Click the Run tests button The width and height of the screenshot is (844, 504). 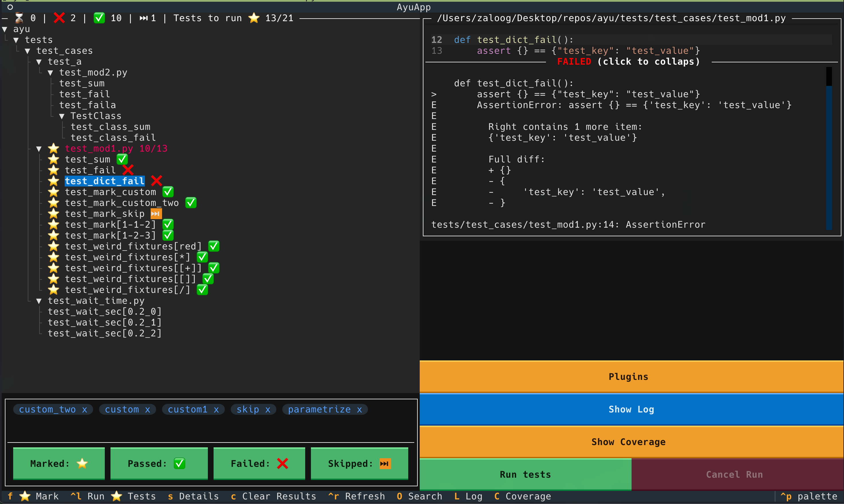tap(526, 475)
